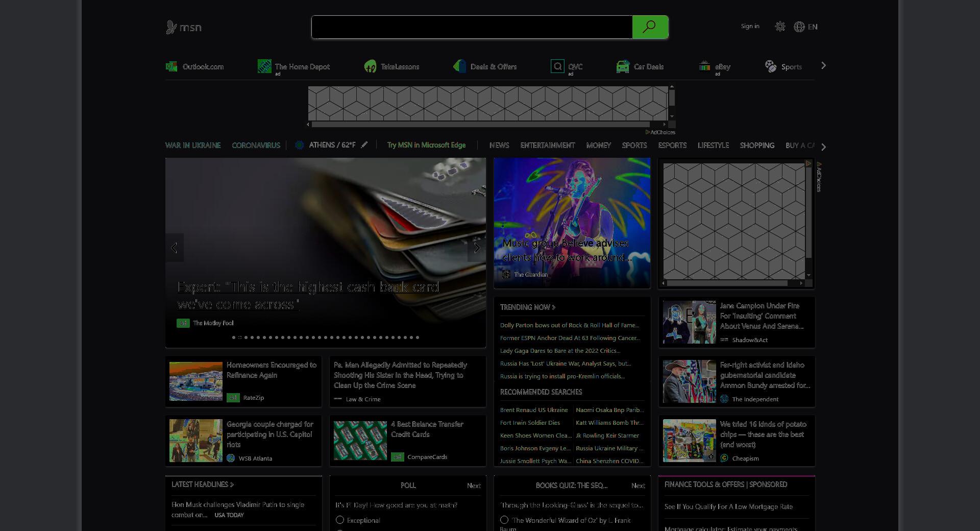Screen dimensions: 980x531
Task: Click the globe language icon
Action: coord(799,27)
